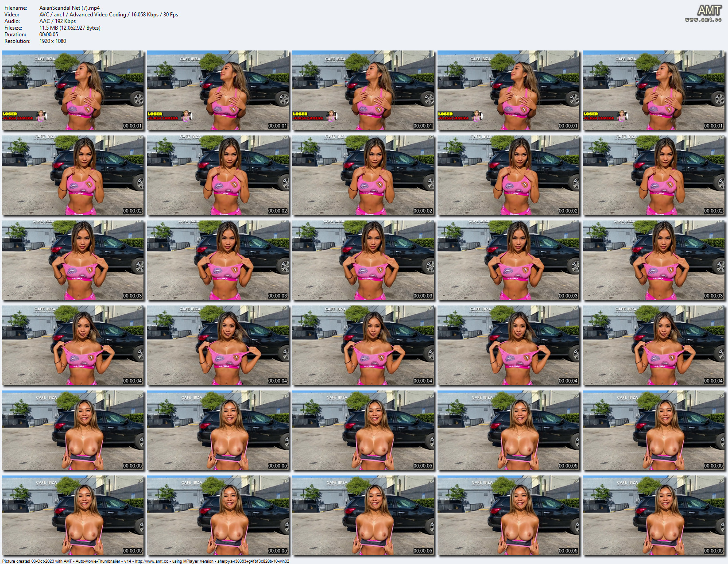Click the filename text ending in (7).mp4

click(70, 8)
